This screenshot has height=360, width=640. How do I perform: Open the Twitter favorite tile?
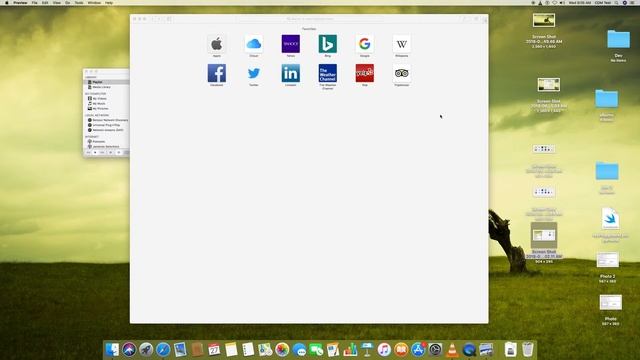(253, 73)
